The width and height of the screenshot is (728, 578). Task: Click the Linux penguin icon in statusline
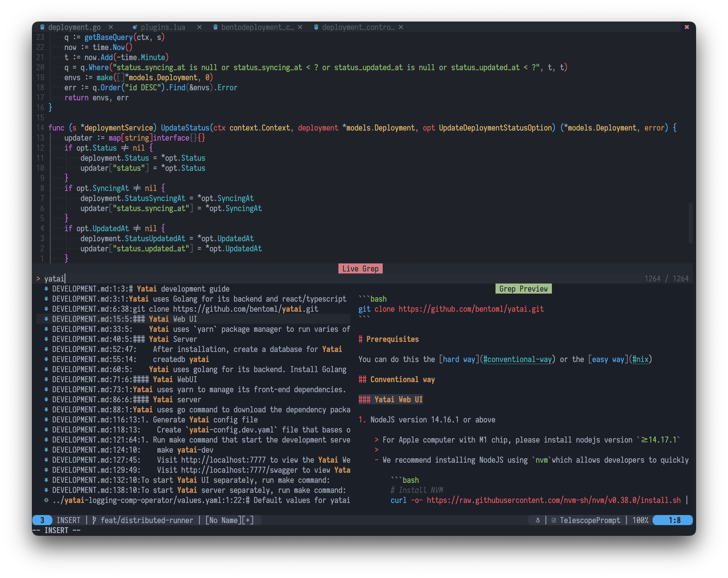[538, 520]
